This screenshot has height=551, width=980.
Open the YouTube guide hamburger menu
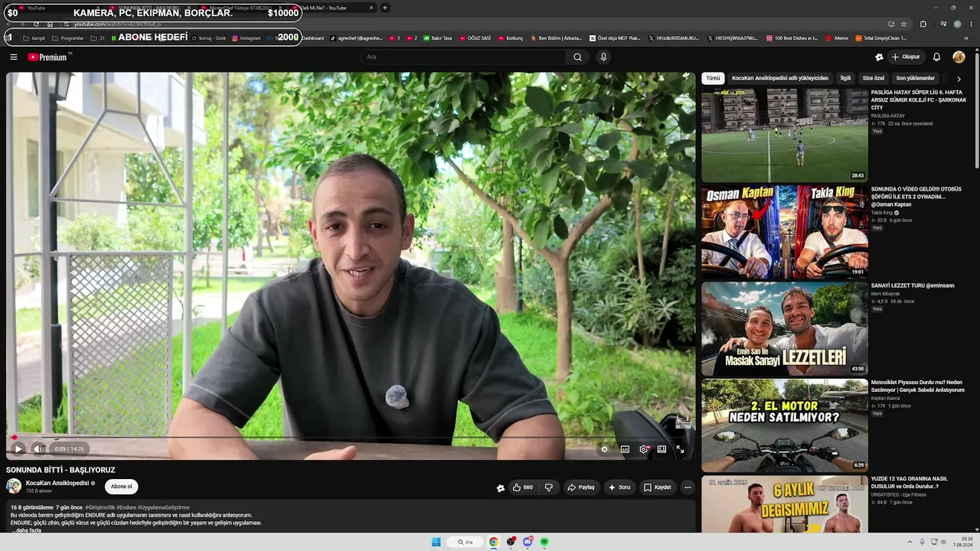(14, 57)
